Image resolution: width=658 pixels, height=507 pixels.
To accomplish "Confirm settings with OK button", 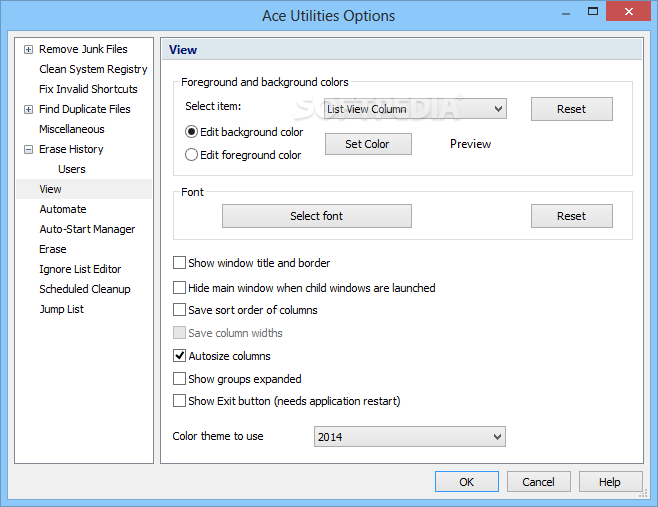I will coord(467,481).
